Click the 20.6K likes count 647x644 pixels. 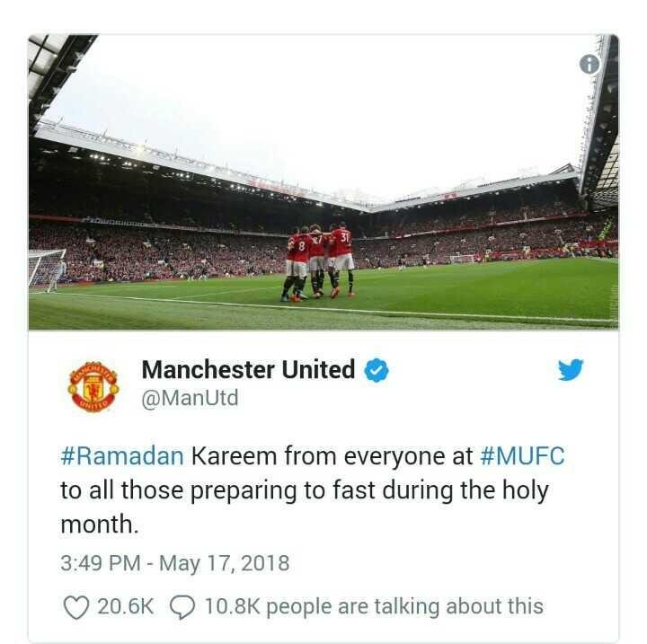(126, 607)
